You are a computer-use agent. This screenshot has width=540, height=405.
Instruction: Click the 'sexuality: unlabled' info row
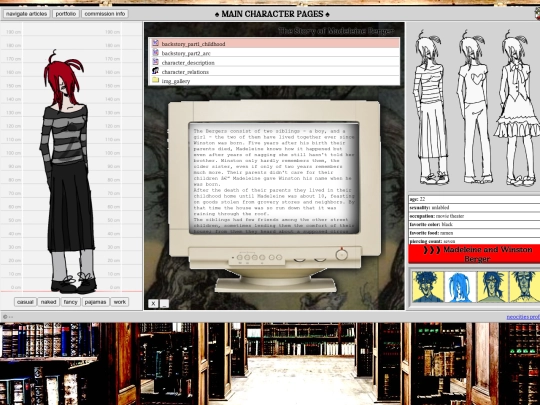[x=474, y=208]
